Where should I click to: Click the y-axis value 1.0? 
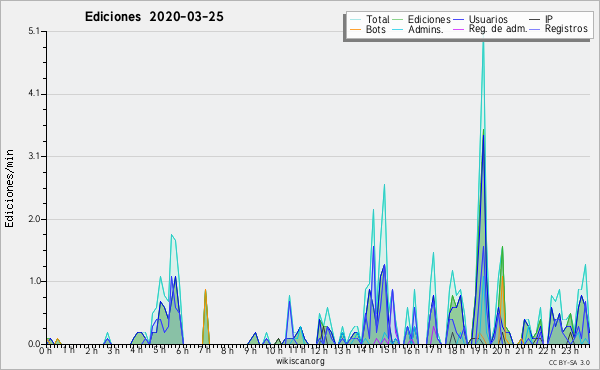[x=34, y=281]
